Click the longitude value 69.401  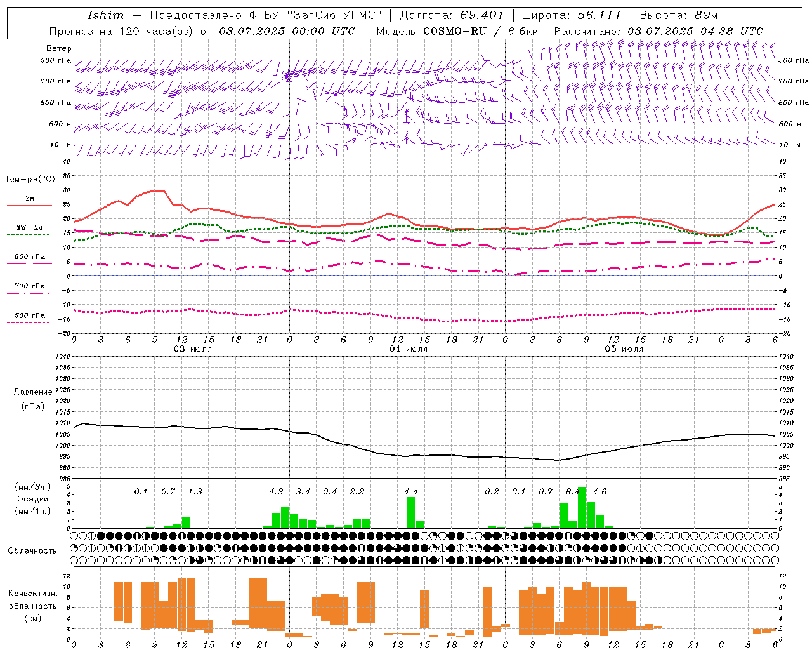click(x=482, y=15)
